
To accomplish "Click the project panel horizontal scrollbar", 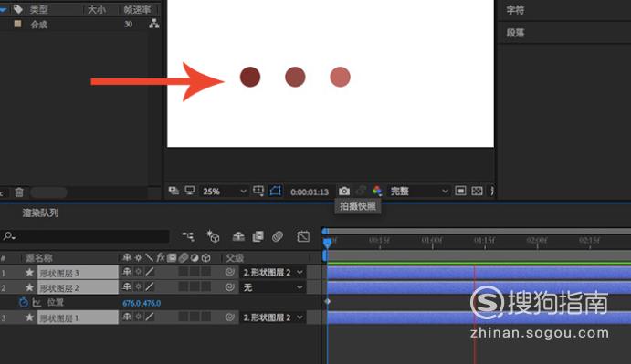I will click(x=48, y=192).
